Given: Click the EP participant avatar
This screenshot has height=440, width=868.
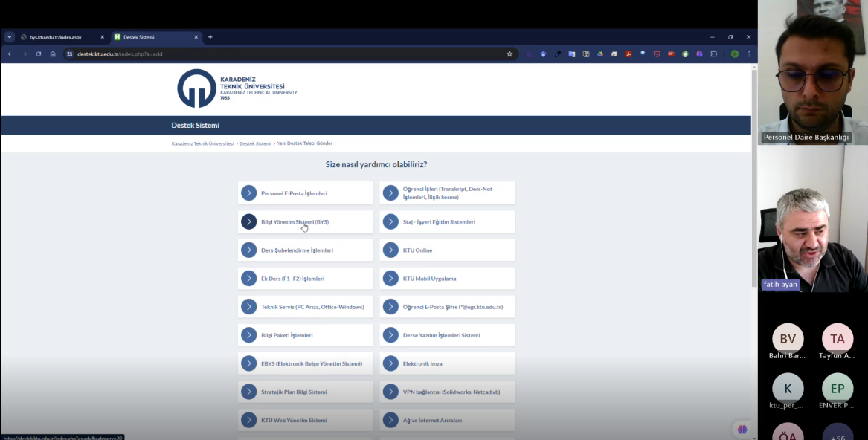Looking at the screenshot, I should pyautogui.click(x=838, y=389).
